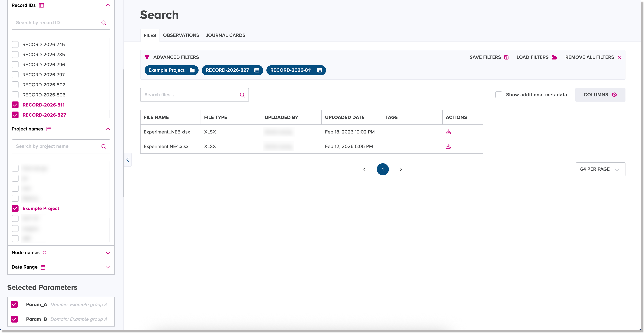This screenshot has width=644, height=333.
Task: Click the Experiment_NE5.xlsx file name
Action: tap(167, 132)
